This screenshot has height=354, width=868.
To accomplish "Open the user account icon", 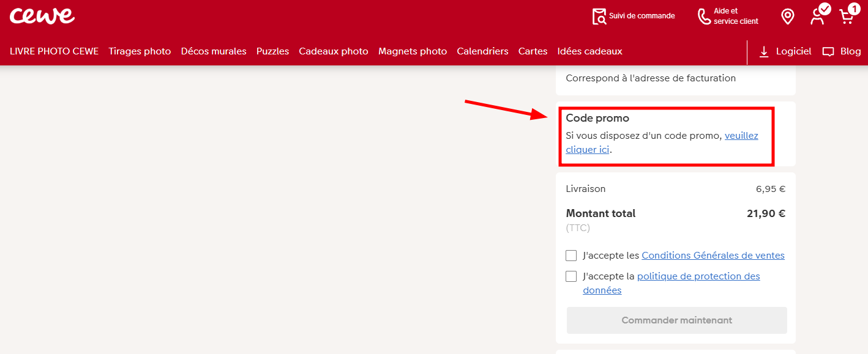I will [817, 17].
